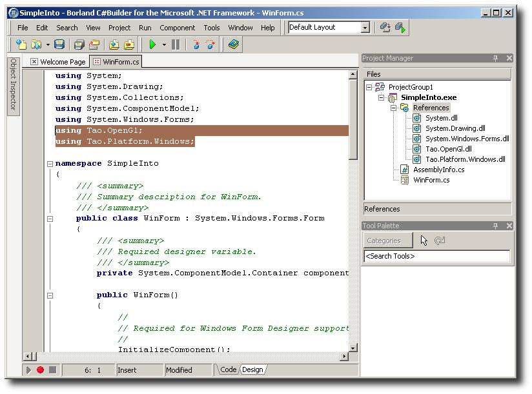
Task: Collapse the namespace SimpleInto code block
Action: (50, 164)
